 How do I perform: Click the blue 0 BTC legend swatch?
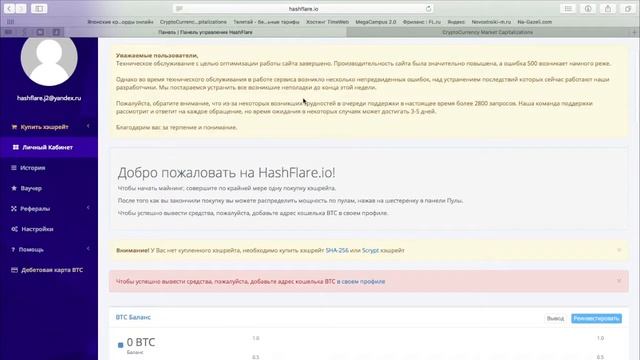pyautogui.click(x=120, y=345)
